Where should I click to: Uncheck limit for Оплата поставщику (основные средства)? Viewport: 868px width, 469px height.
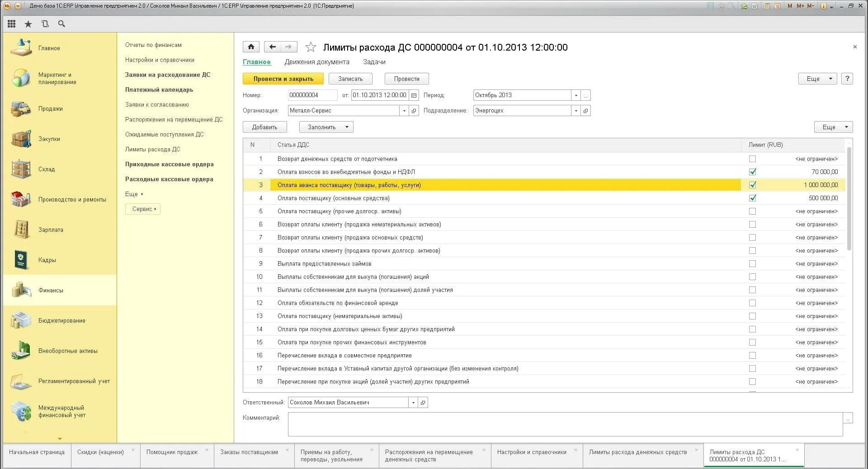(x=752, y=198)
